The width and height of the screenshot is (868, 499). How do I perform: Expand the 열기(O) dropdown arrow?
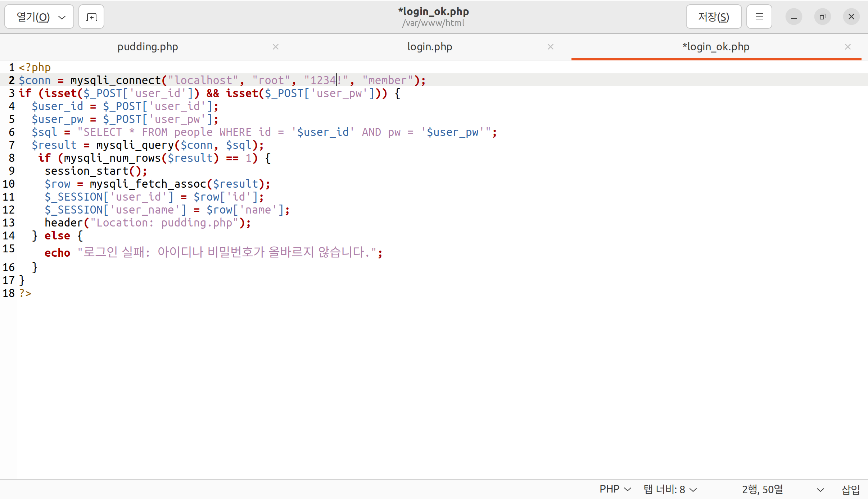62,17
